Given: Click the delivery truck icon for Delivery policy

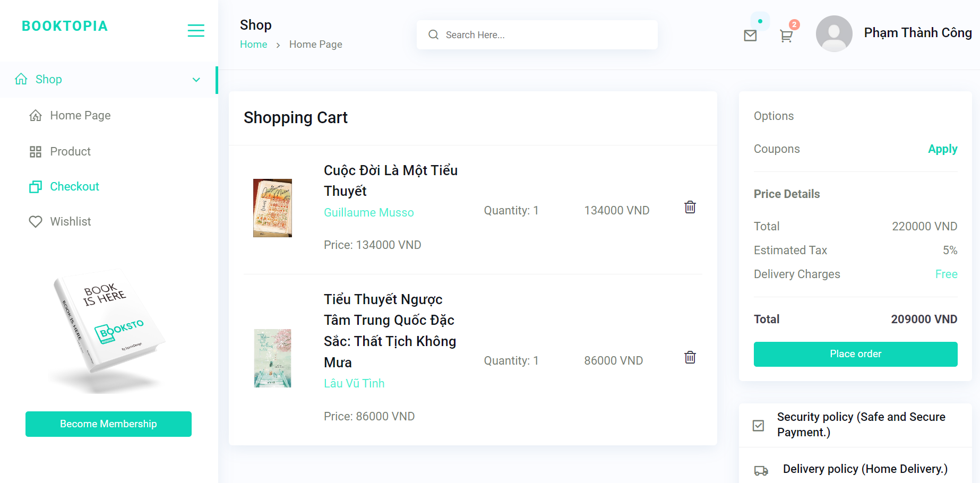Looking at the screenshot, I should 761,470.
